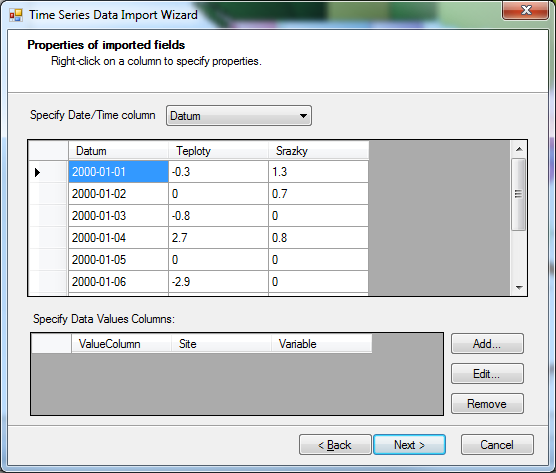Click the row header of the 2000-01-03 row
556x473 pixels.
tap(48, 216)
